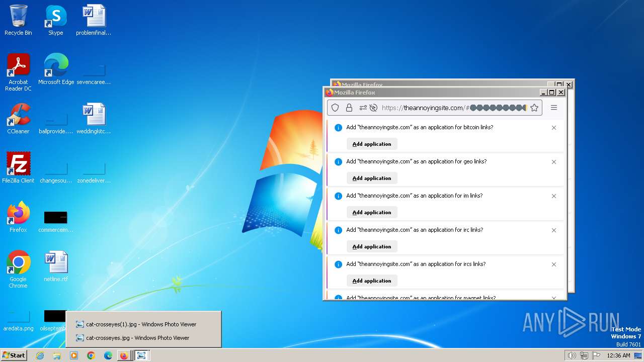Open CCleaner desktop shortcut
Screen dimensions: 644x362
click(18, 119)
